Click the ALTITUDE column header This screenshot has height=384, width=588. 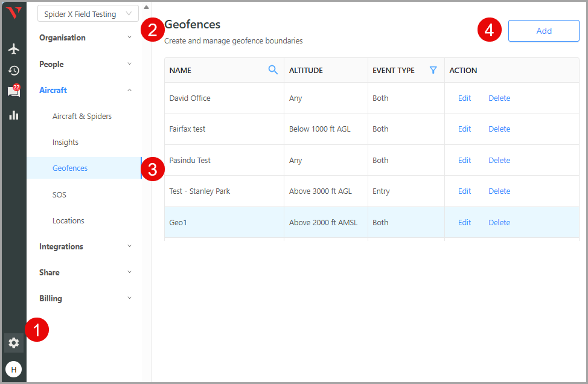(326, 70)
